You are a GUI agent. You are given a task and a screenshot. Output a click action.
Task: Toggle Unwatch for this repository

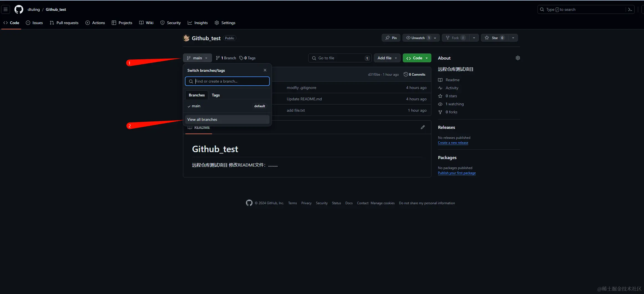[421, 38]
